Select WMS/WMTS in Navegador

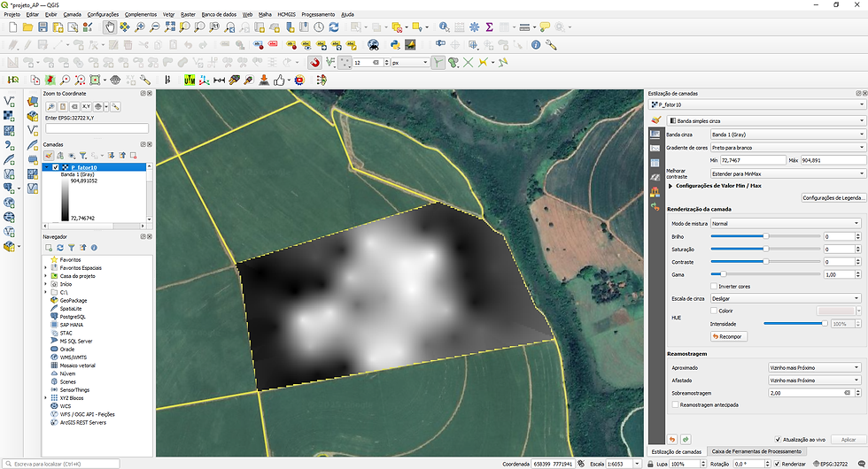click(x=74, y=358)
